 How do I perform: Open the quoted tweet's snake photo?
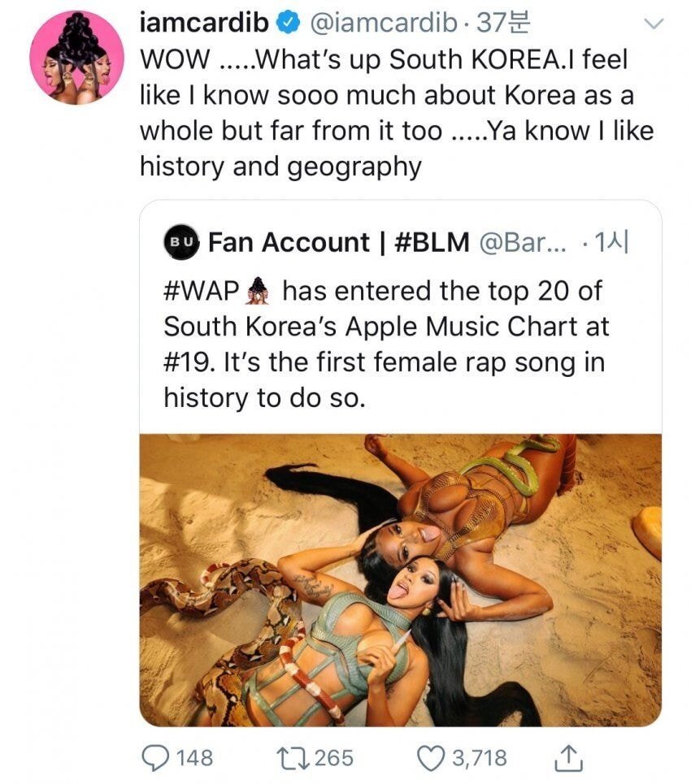click(x=400, y=579)
